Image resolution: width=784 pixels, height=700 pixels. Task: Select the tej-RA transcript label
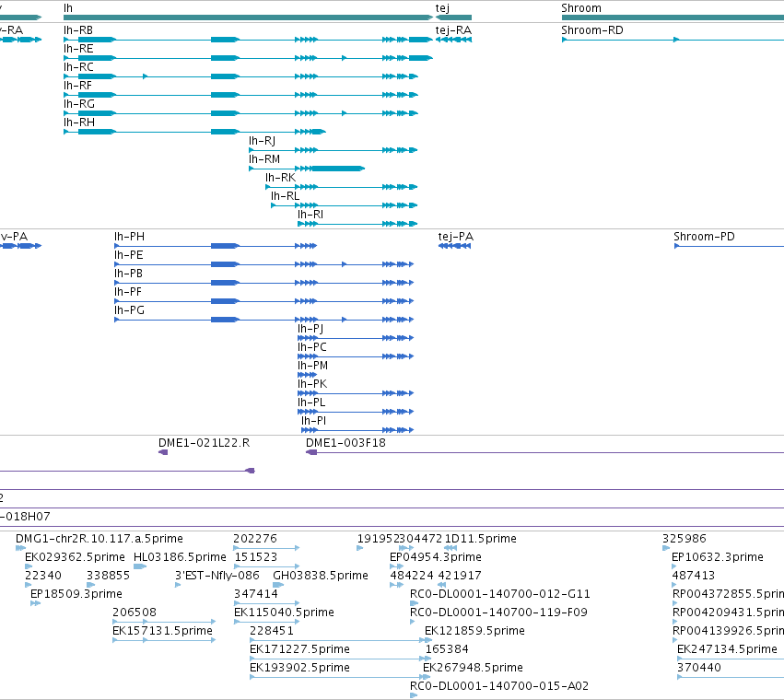[x=453, y=30]
